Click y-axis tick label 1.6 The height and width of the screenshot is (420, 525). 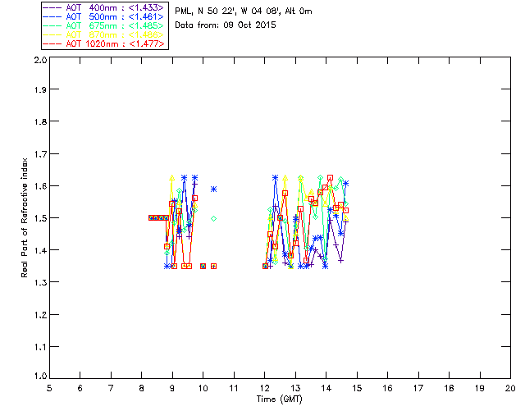point(40,186)
